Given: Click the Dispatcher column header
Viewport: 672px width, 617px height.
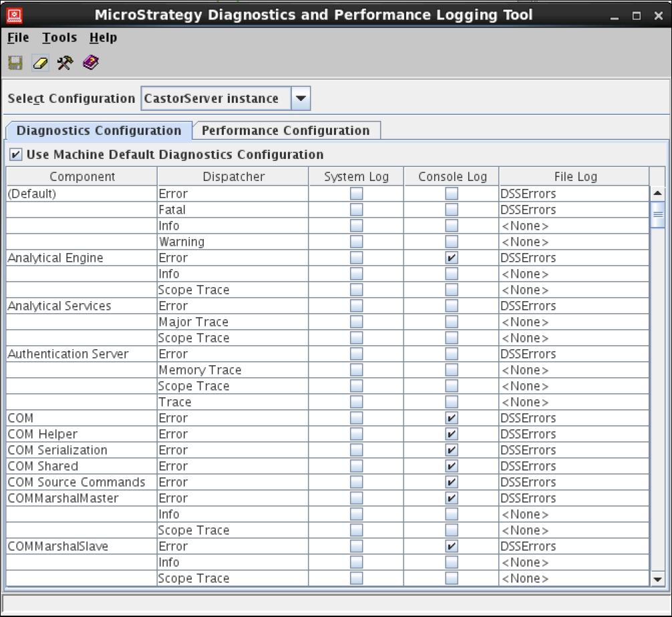Looking at the screenshot, I should pyautogui.click(x=233, y=176).
